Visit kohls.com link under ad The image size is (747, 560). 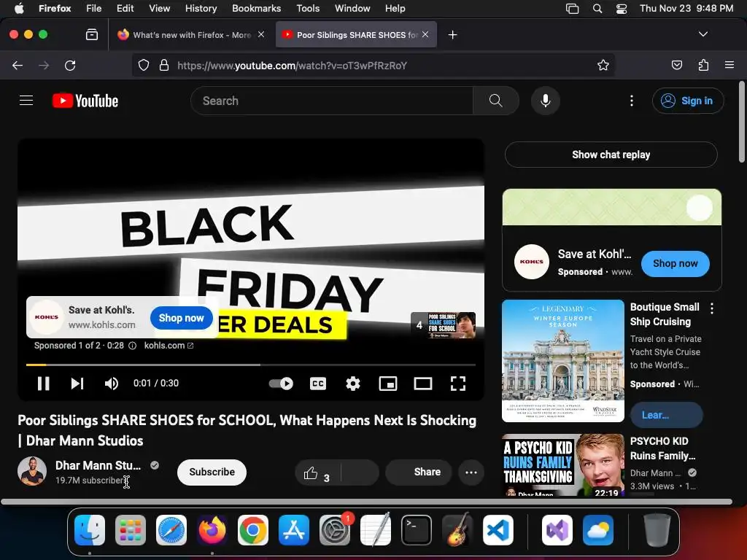point(169,346)
